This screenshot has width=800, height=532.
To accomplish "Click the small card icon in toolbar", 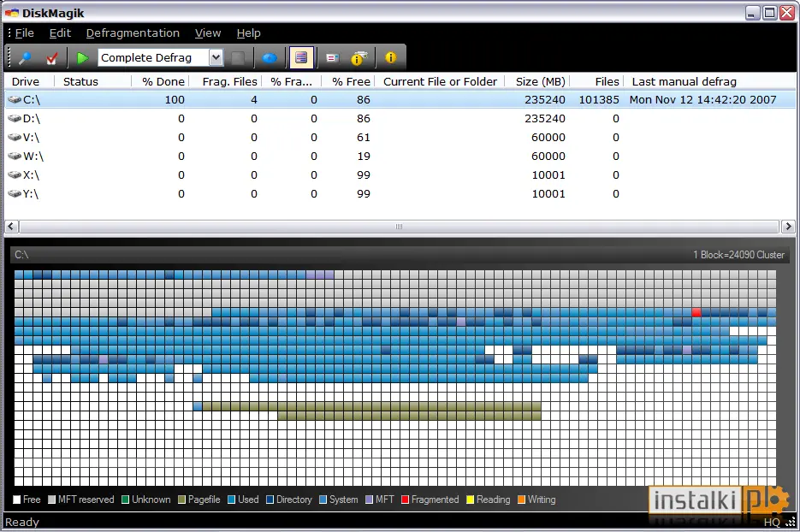I will click(x=332, y=57).
